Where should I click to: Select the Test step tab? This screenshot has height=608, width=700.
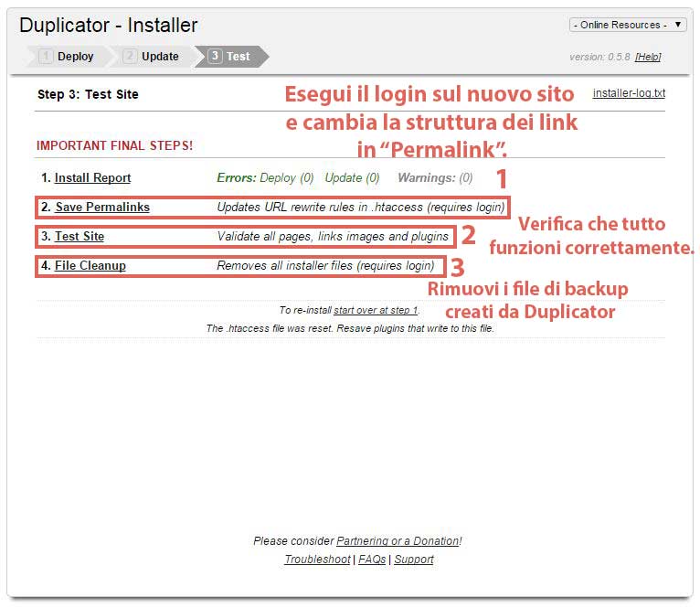point(231,57)
